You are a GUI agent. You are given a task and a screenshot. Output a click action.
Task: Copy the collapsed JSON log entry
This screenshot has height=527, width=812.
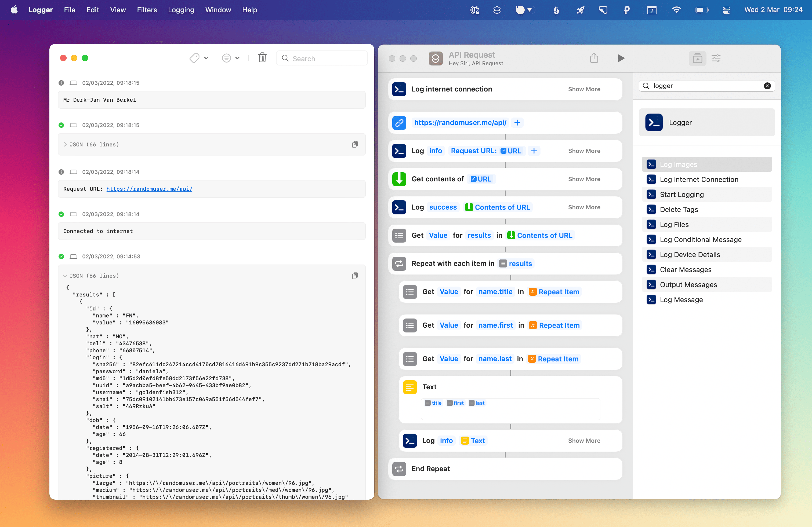[355, 145]
